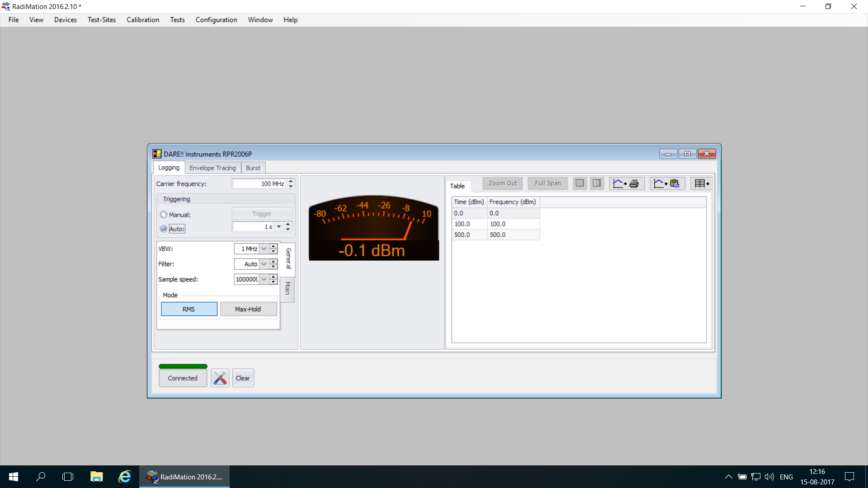This screenshot has width=868, height=488.
Task: Click the Frequency (dBm) column header
Action: tap(513, 202)
